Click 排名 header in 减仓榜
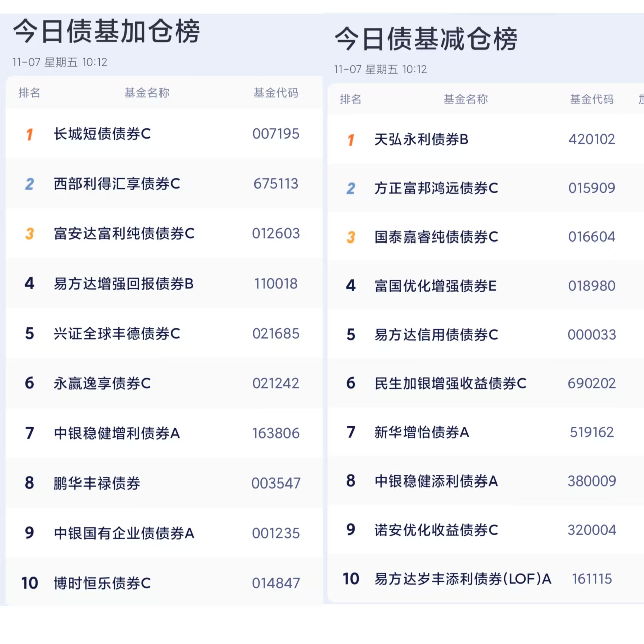The image size is (644, 644). point(351,99)
